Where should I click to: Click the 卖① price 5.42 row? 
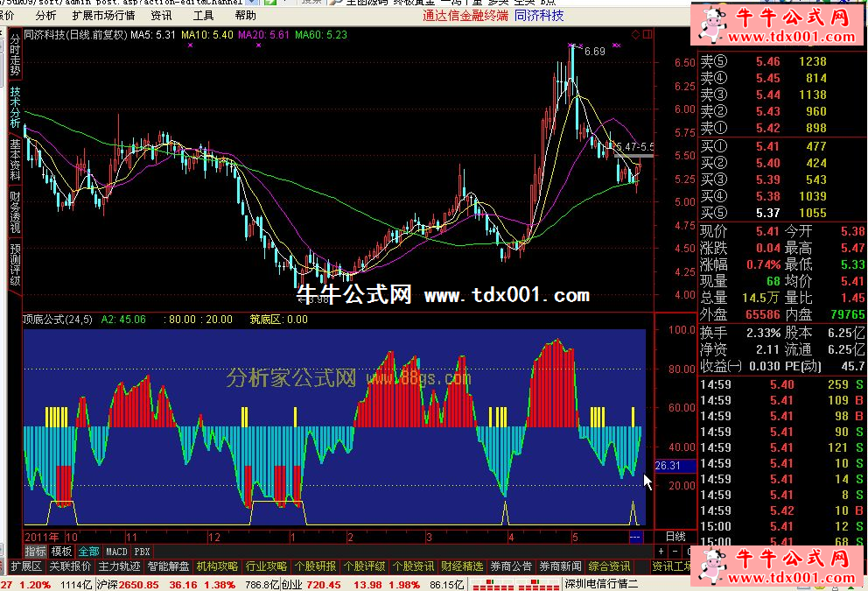[x=764, y=128]
